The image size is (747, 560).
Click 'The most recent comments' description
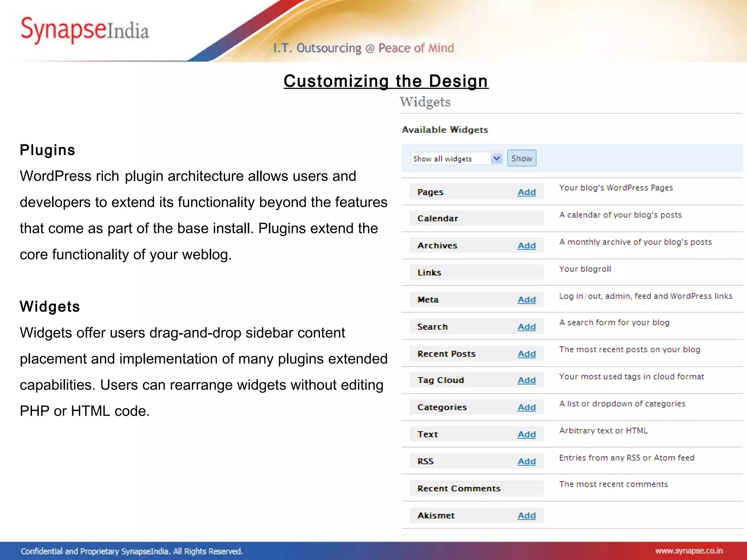click(x=613, y=485)
